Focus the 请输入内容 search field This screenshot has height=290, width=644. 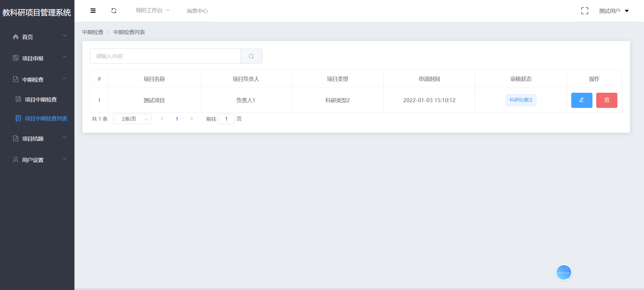[165, 56]
